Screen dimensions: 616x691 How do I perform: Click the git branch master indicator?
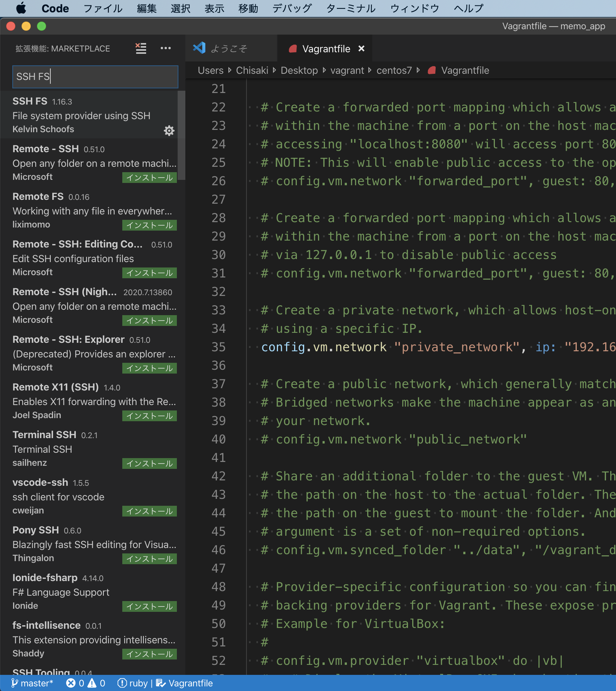point(32,683)
